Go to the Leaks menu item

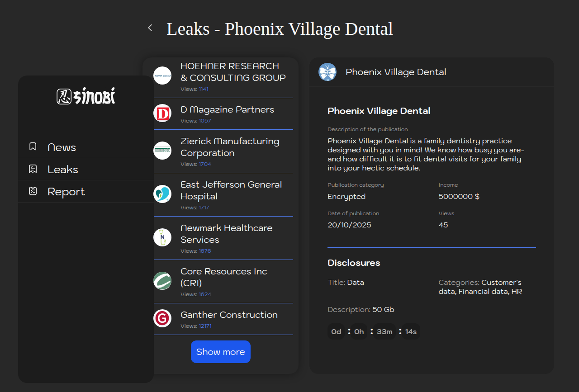coord(63,170)
